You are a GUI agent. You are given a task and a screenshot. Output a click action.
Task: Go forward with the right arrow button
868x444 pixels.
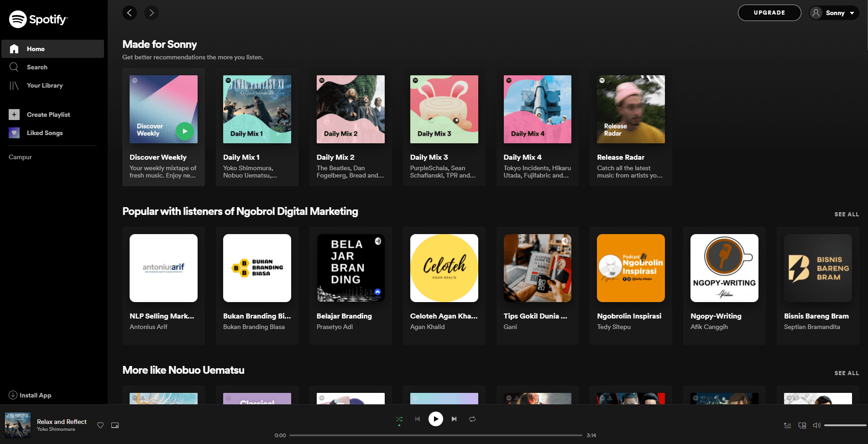(x=152, y=13)
